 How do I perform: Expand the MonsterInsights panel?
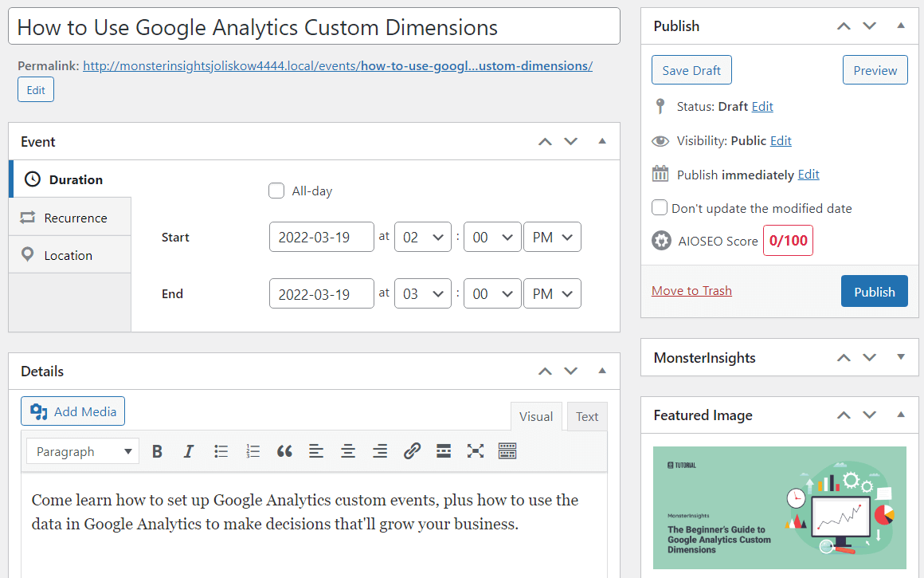pyautogui.click(x=901, y=357)
